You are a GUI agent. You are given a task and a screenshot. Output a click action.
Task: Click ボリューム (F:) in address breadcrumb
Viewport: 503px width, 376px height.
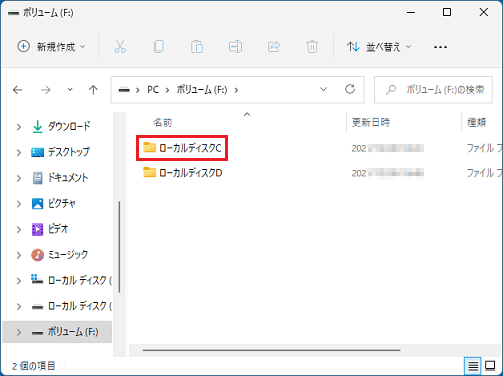point(202,90)
